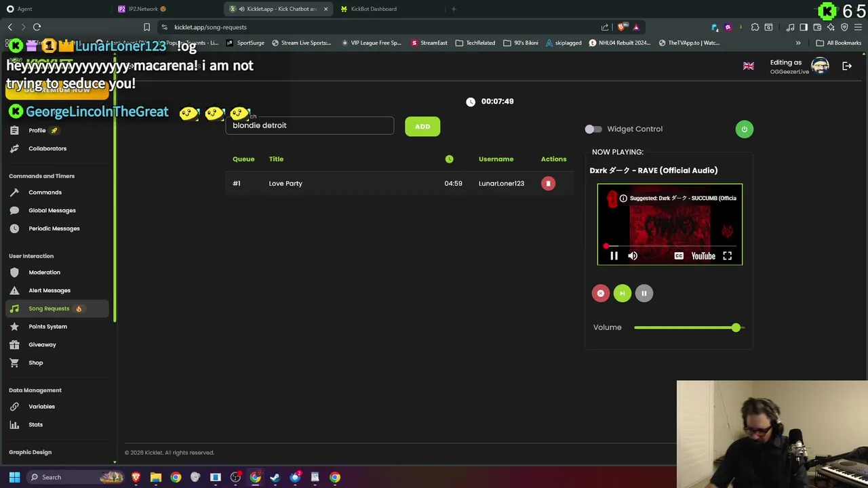This screenshot has height=488, width=868.
Task: Click the Giveaway gift icon
Action: click(x=14, y=345)
